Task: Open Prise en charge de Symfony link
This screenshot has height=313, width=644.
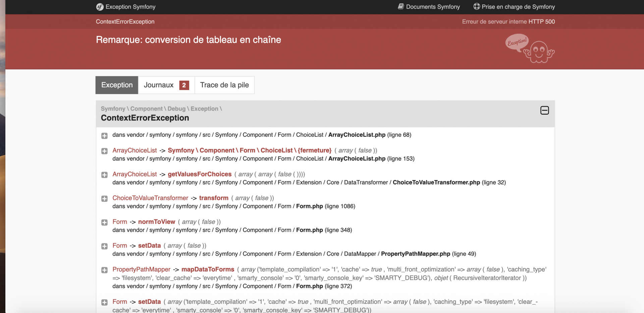Action: click(x=514, y=7)
